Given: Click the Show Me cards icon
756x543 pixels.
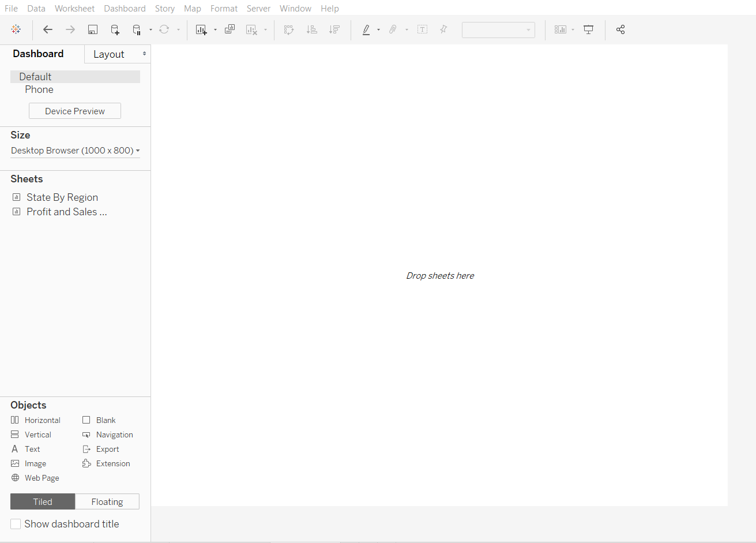Looking at the screenshot, I should point(561,29).
